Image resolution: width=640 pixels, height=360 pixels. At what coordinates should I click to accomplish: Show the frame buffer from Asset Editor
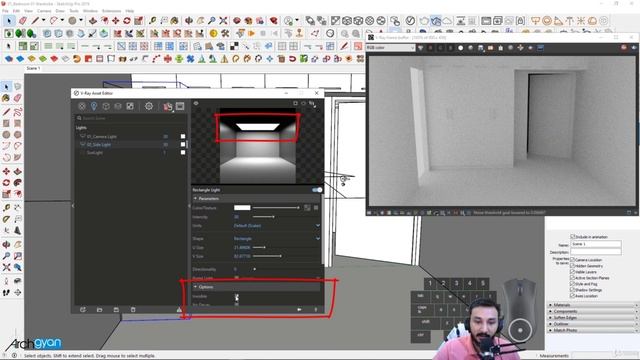[x=180, y=106]
